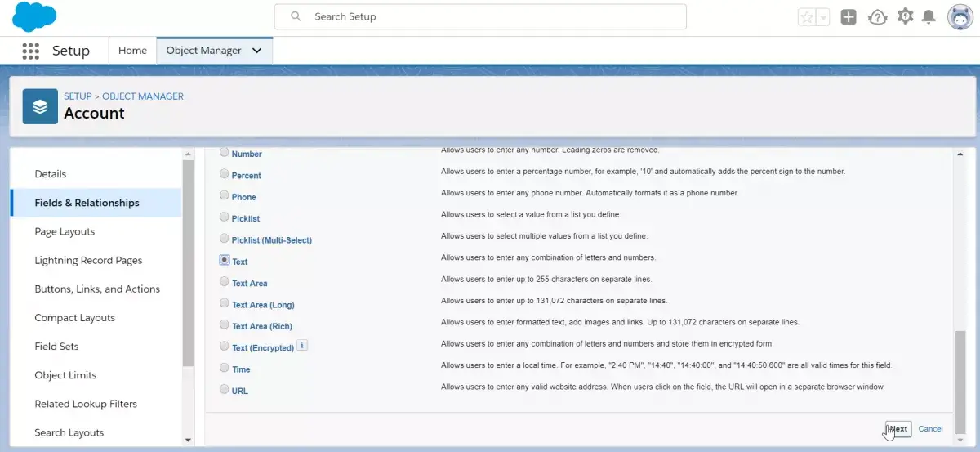The image size is (980, 452).
Task: Click the sidebar scroll up arrow
Action: [x=188, y=154]
